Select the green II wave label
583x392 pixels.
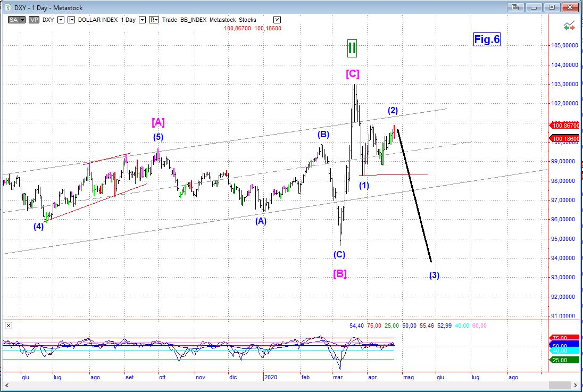352,48
